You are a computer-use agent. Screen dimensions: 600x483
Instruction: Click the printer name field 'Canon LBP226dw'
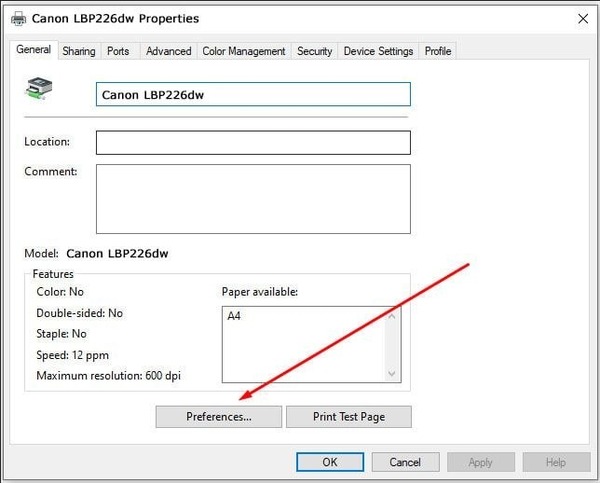click(253, 94)
